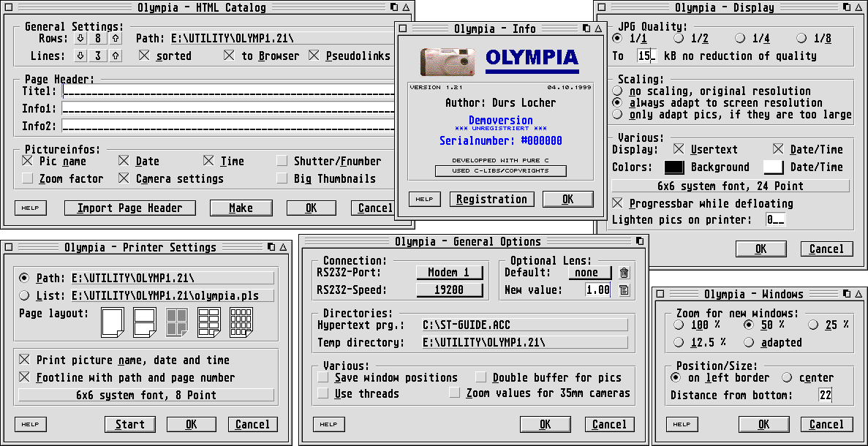The width and height of the screenshot is (868, 446).
Task: Increase Lines with the up arrow
Action: 115,56
